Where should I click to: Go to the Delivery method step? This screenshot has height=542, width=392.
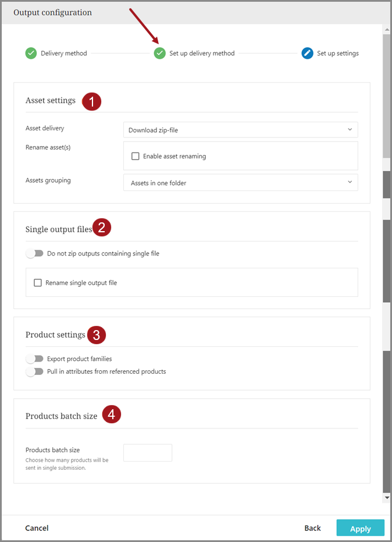[x=63, y=54]
